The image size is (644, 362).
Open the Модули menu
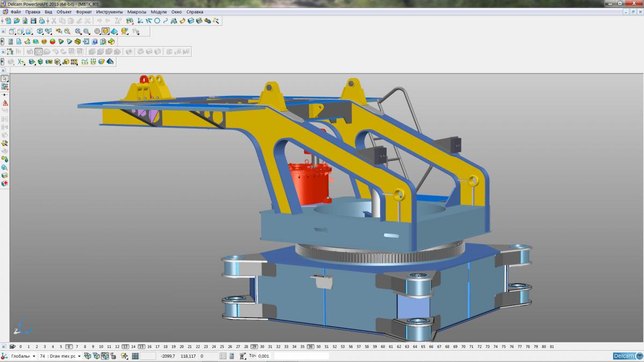tap(159, 12)
